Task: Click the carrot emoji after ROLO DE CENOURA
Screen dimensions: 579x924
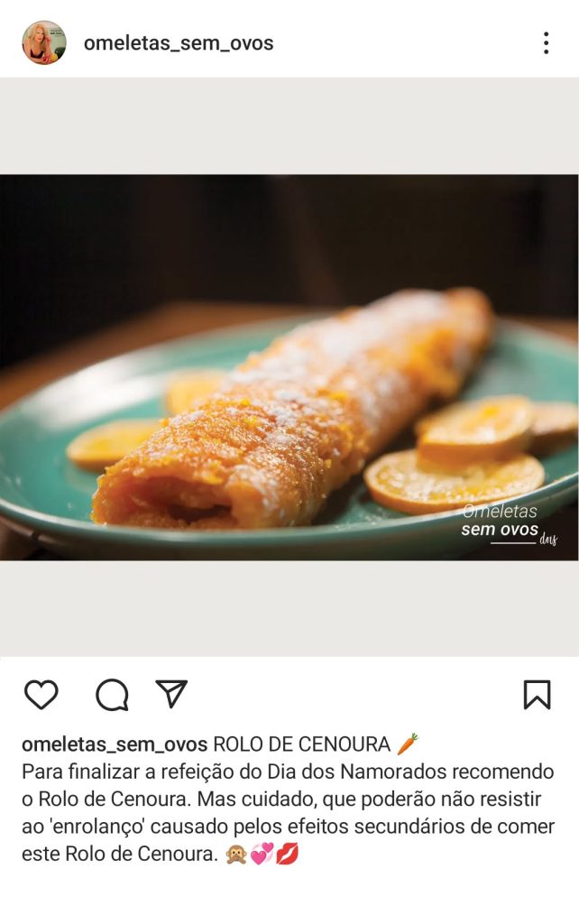Action: pos(408,744)
